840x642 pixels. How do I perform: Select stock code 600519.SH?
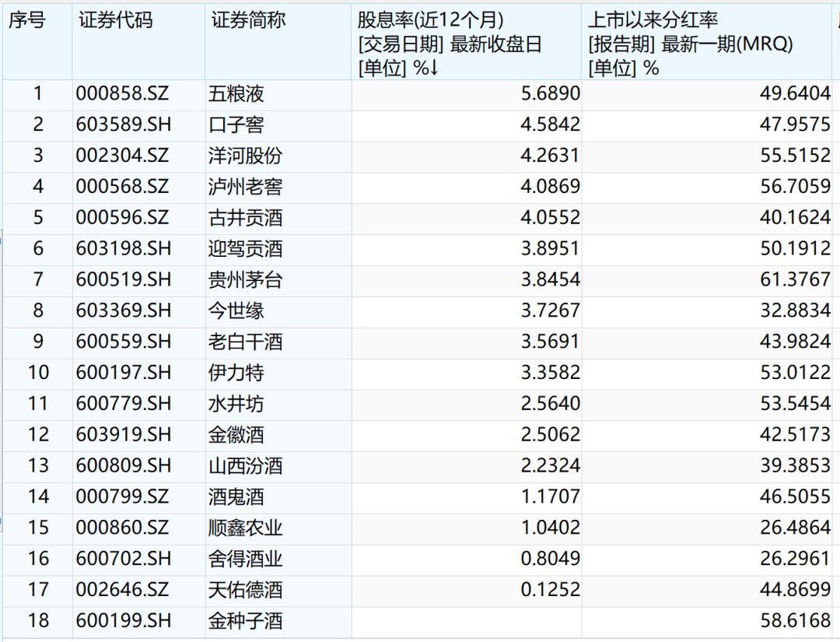tap(123, 279)
